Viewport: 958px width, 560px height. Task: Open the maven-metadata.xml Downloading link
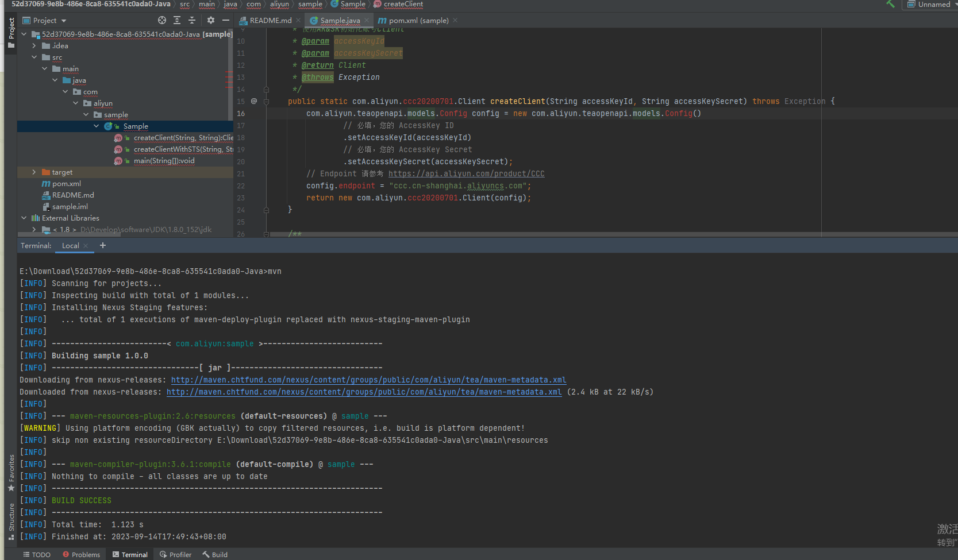(x=368, y=380)
